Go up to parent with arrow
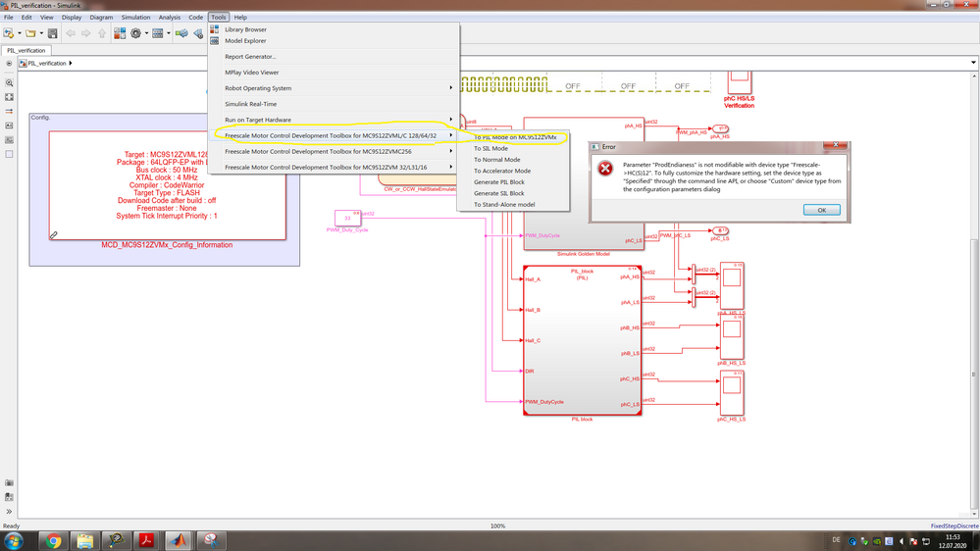This screenshot has width=980, height=551. (x=102, y=33)
